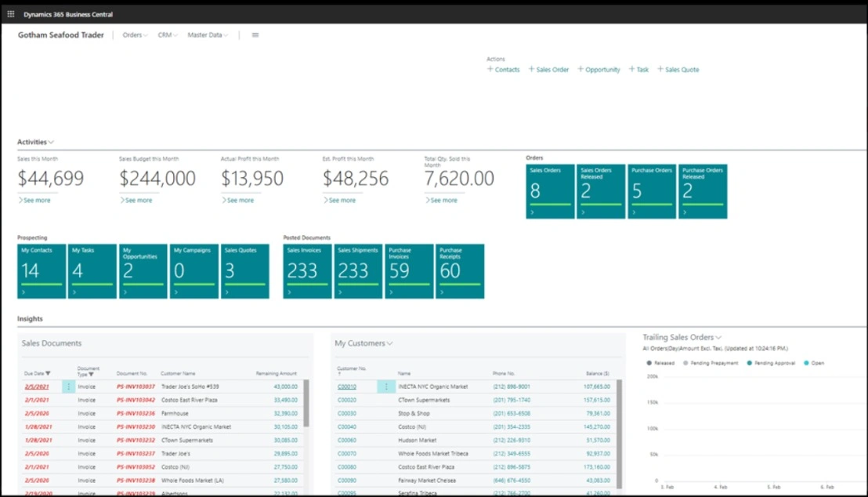Click the Dynamics 365 Business Central title

(68, 14)
